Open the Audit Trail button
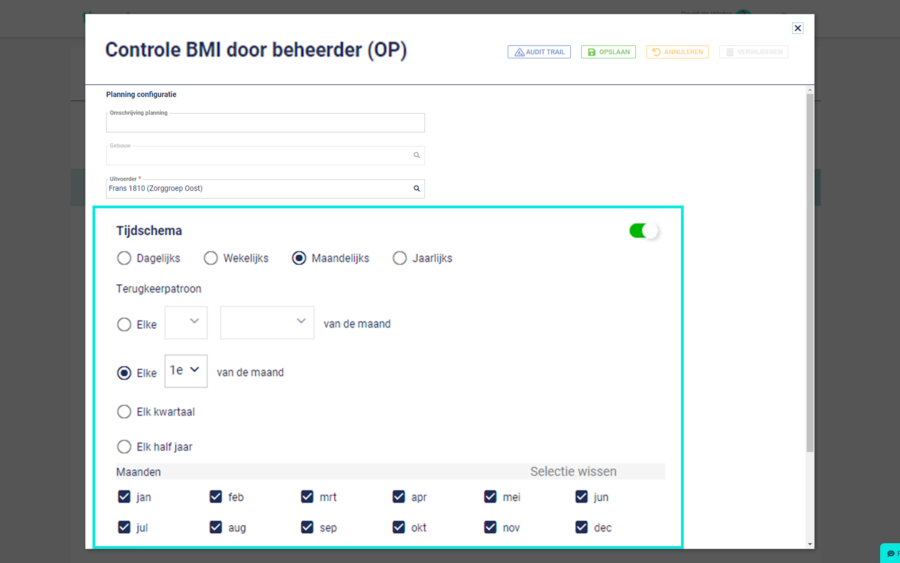 pyautogui.click(x=539, y=52)
